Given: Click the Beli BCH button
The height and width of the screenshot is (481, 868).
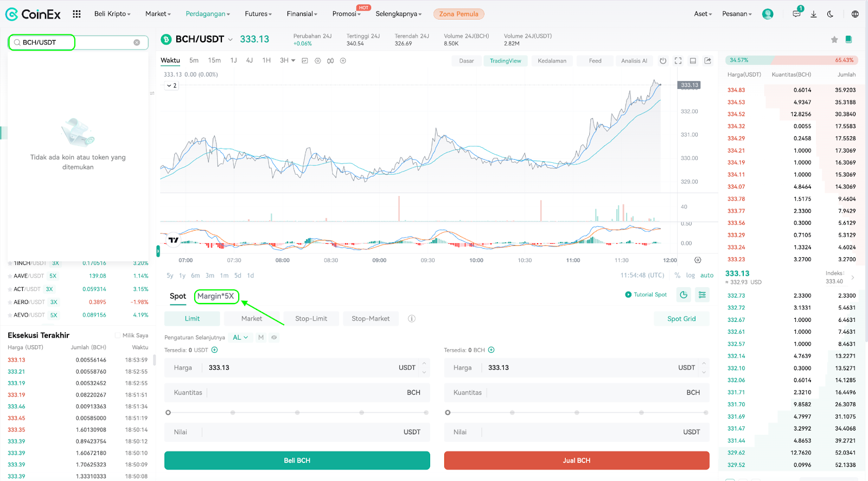Looking at the screenshot, I should pos(297,460).
